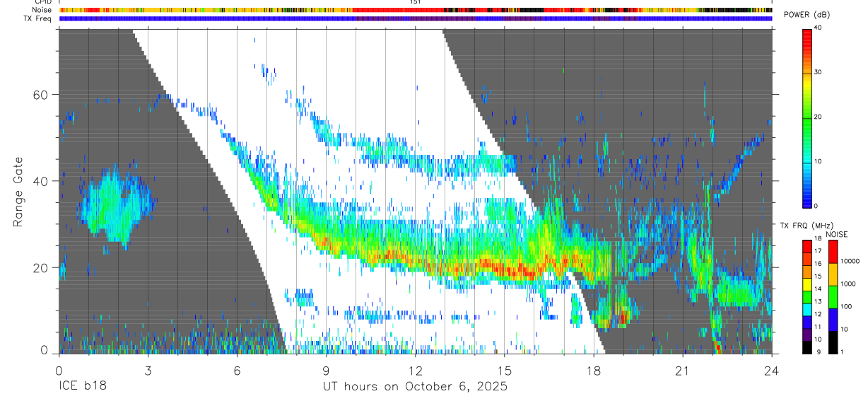Viewport: 868px width, 401px height.
Task: Click the rainbow POWER colorbar
Action: point(807,117)
